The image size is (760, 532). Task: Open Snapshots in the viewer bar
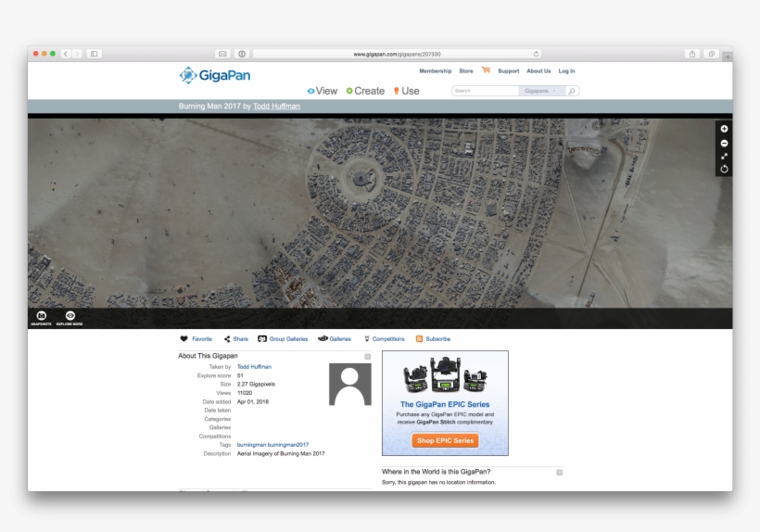41,318
